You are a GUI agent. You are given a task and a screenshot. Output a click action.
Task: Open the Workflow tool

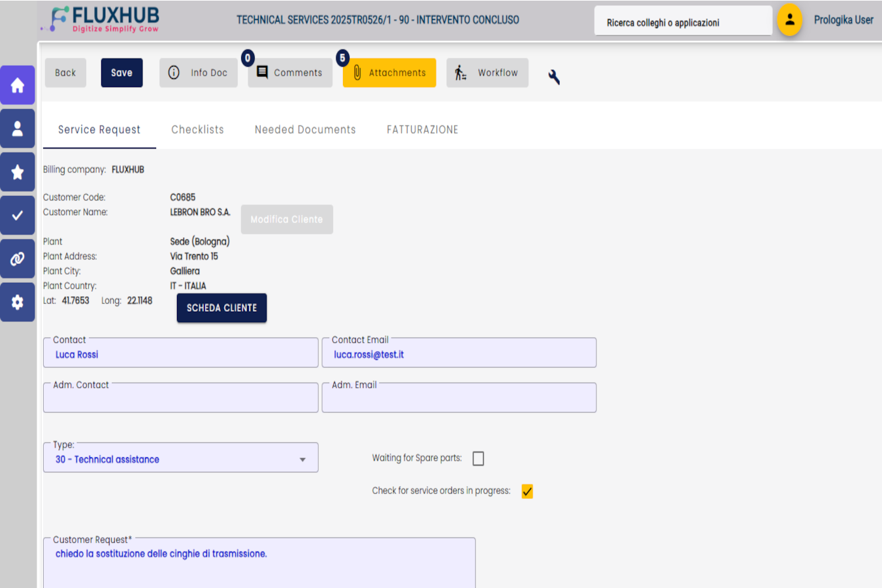pos(487,73)
